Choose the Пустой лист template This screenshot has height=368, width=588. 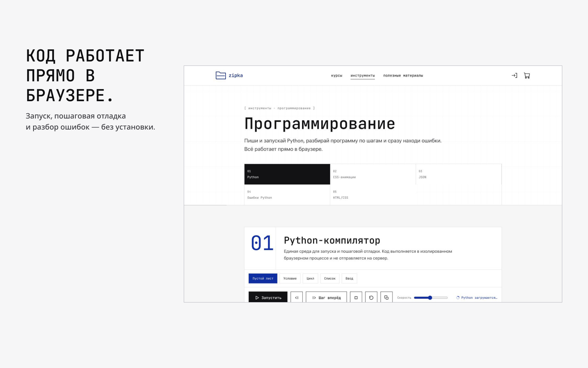coord(263,279)
